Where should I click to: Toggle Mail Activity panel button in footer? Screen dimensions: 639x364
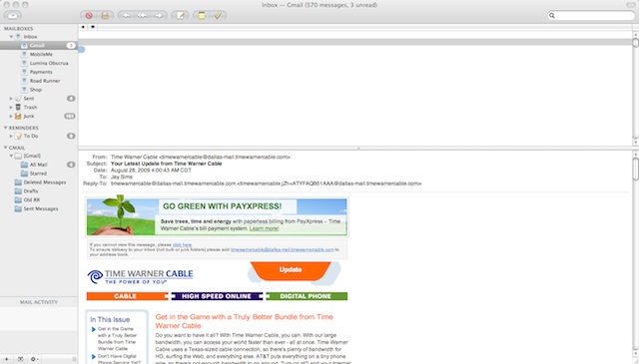(x=20, y=359)
